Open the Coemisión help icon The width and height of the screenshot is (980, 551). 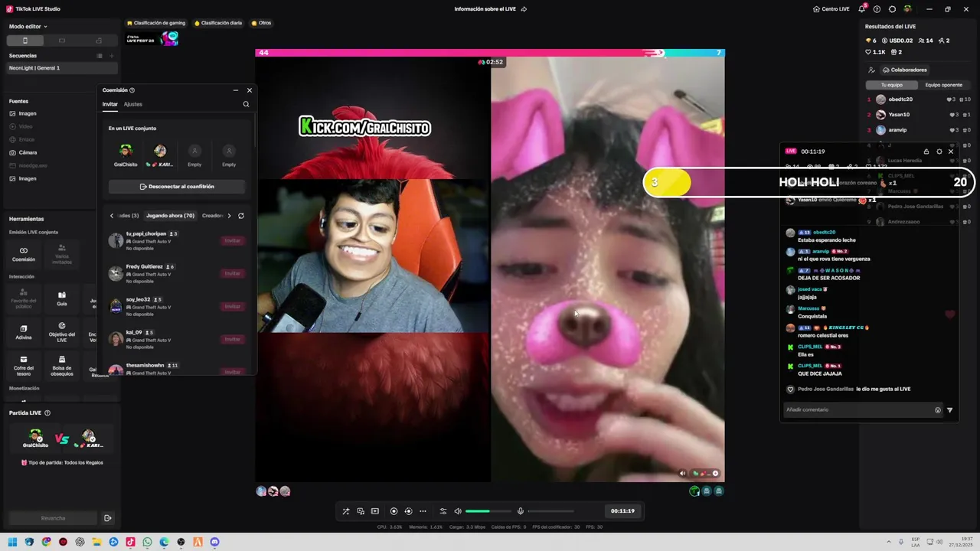pos(132,90)
